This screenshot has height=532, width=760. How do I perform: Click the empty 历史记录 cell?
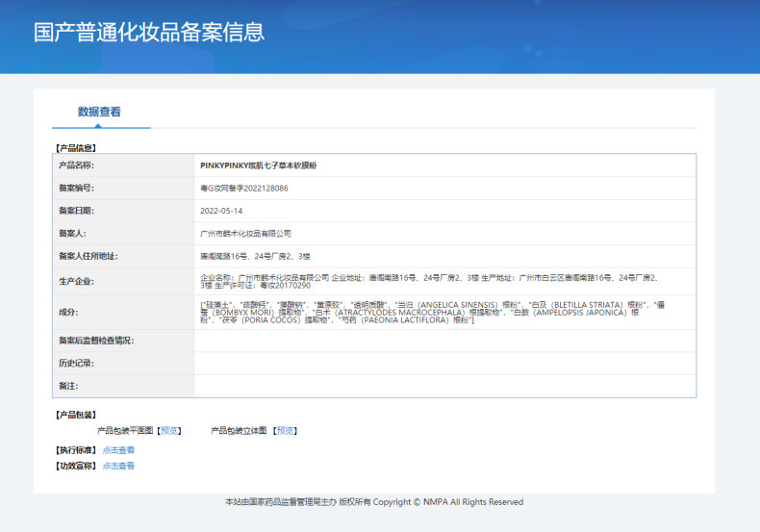tap(443, 364)
